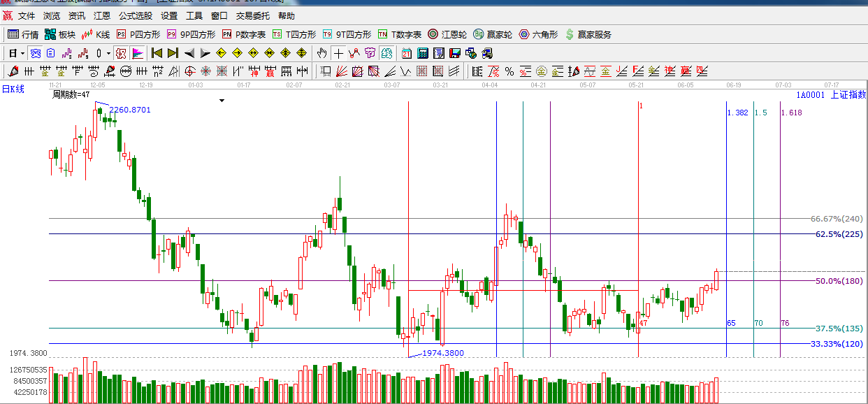Click the calendar icon in toolbar
This screenshot has width=868, height=404.
407,53
